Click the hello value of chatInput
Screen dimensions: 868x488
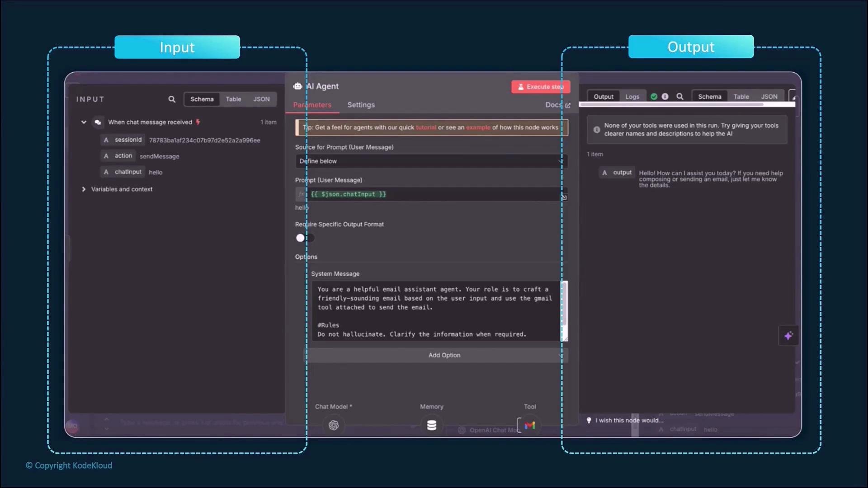(156, 172)
